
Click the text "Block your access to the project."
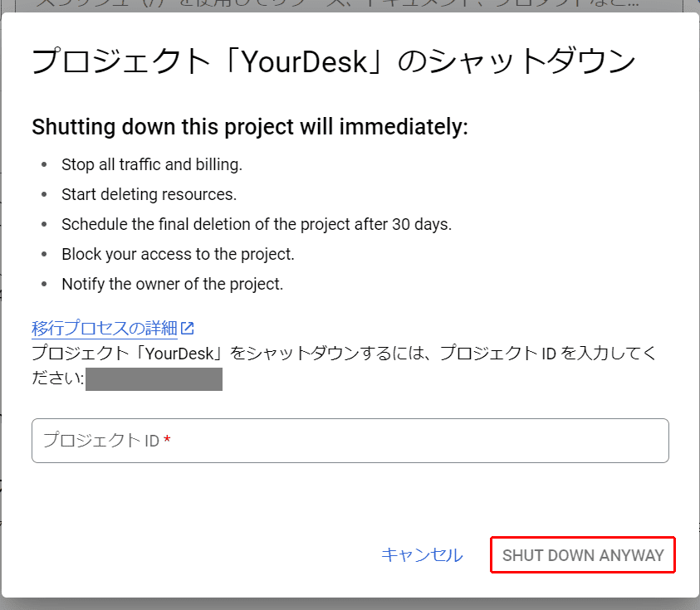pyautogui.click(x=179, y=254)
